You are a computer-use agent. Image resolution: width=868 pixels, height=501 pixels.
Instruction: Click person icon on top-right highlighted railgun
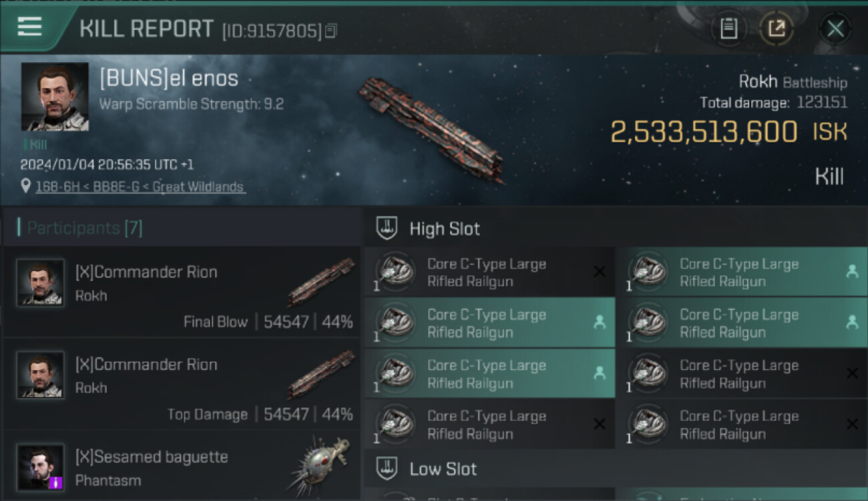(851, 271)
